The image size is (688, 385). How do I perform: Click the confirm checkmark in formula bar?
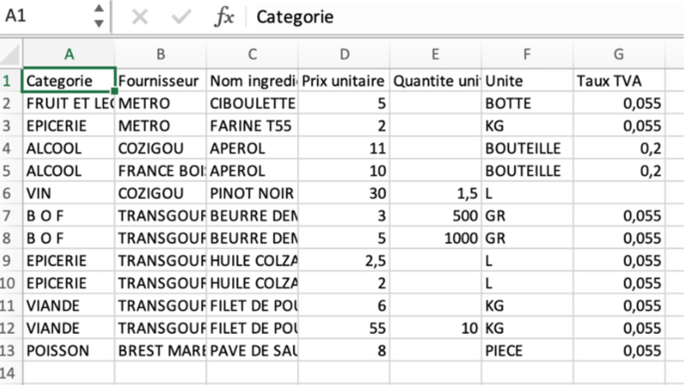(181, 17)
